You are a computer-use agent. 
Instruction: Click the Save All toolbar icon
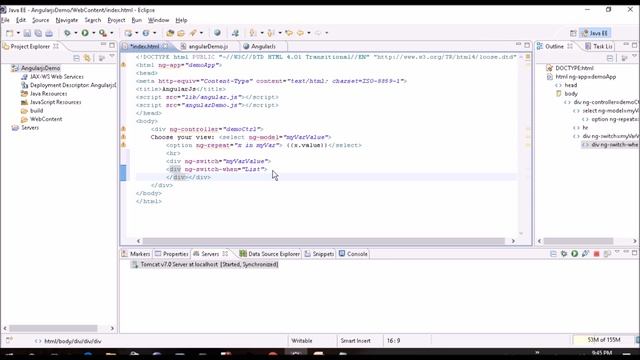pos(38,33)
